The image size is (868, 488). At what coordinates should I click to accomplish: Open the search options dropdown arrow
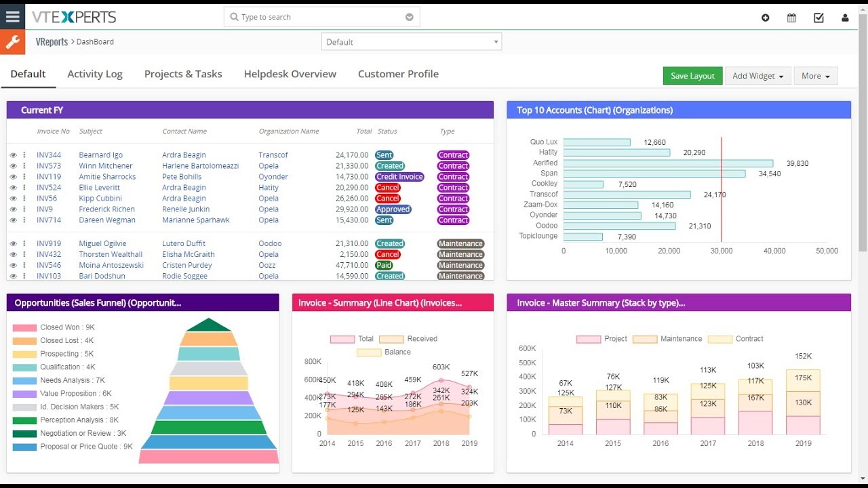click(410, 17)
